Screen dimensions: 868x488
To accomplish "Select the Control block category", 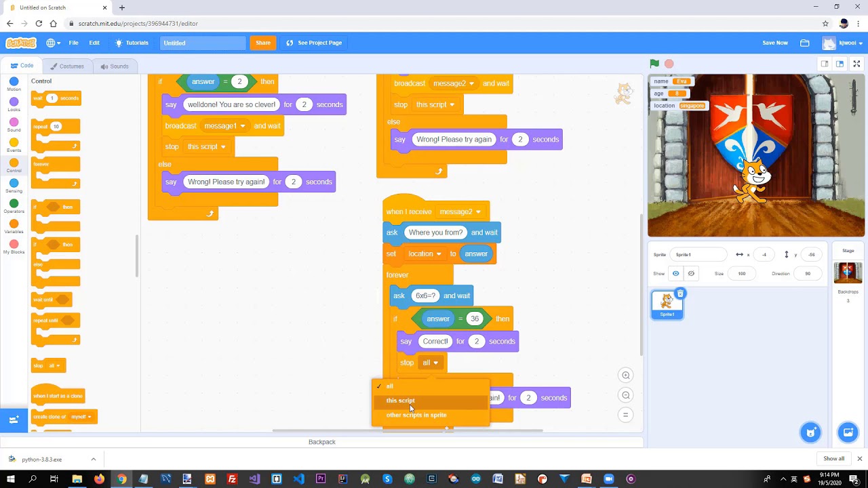I will (x=14, y=166).
